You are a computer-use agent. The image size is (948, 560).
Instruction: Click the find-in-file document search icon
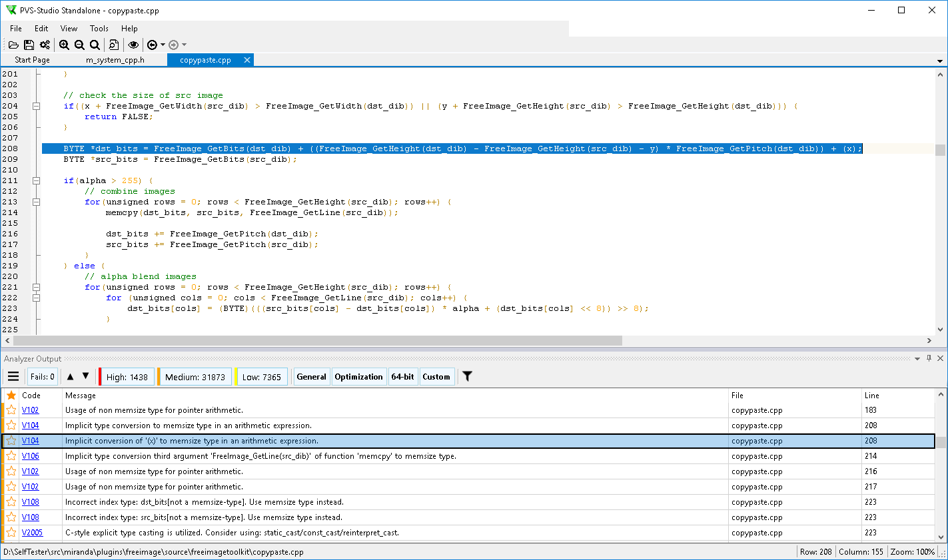[x=114, y=45]
